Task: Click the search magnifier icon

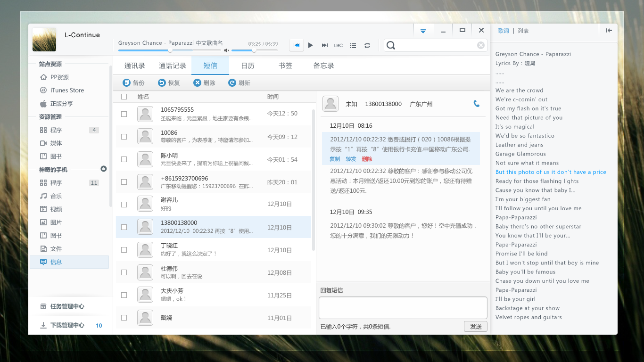Action: point(390,45)
